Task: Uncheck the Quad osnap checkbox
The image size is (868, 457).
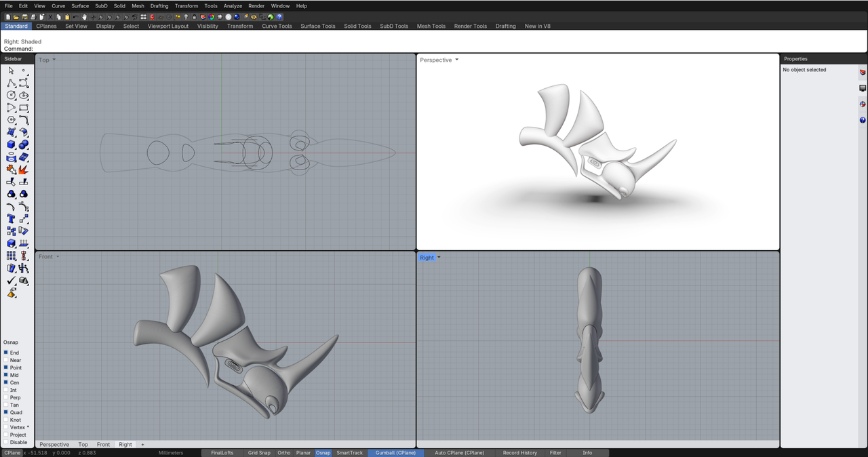Action: [6, 412]
